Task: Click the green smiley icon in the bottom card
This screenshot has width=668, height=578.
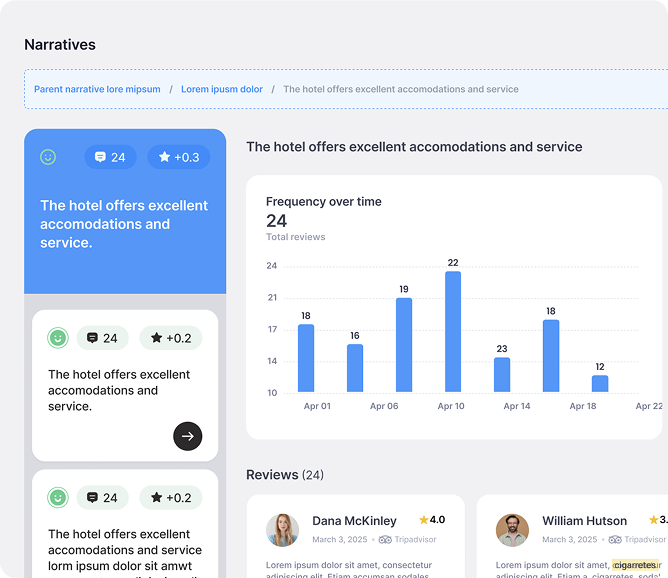Action: point(58,498)
